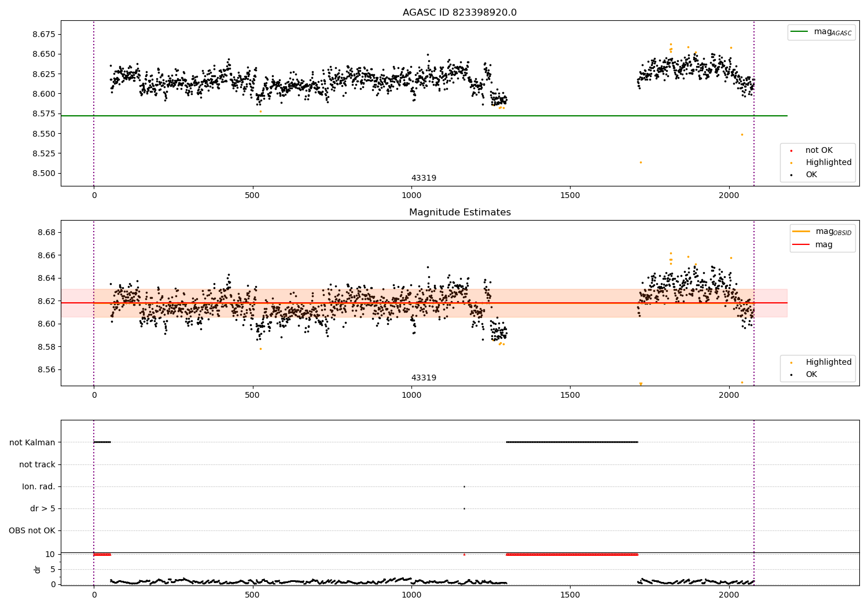Image resolution: width=868 pixels, height=608 pixels.
Task: Click the lone 'Ion. rad.' data point
Action: click(464, 486)
